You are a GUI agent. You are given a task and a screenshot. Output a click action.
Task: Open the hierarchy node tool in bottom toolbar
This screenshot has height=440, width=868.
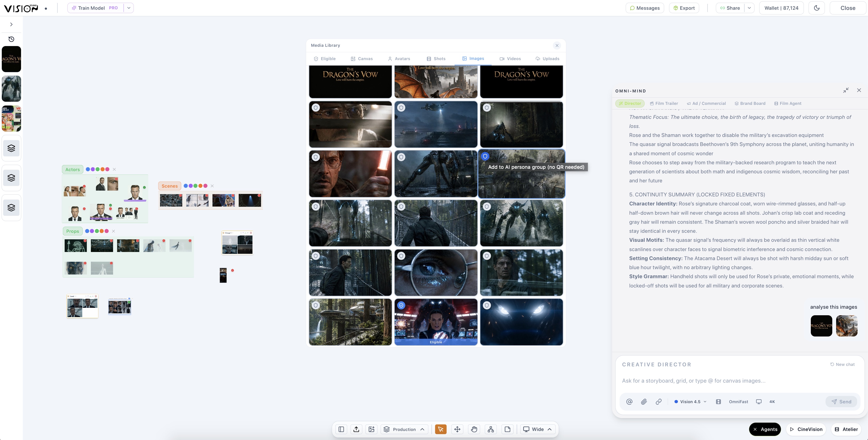pyautogui.click(x=491, y=429)
